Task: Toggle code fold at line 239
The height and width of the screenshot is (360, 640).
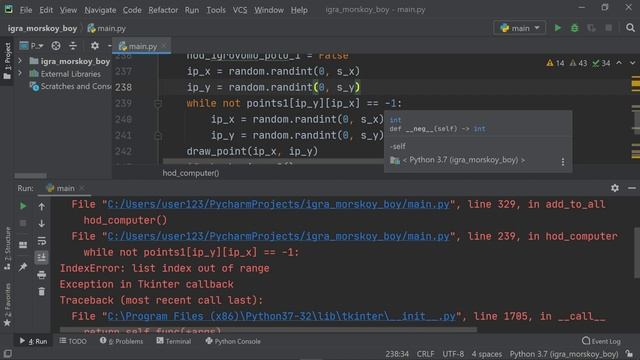Action: click(158, 104)
